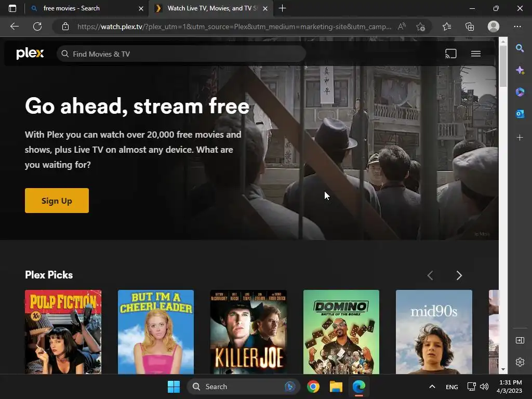
Task: Click the page scroll up arrow
Action: [503, 41]
